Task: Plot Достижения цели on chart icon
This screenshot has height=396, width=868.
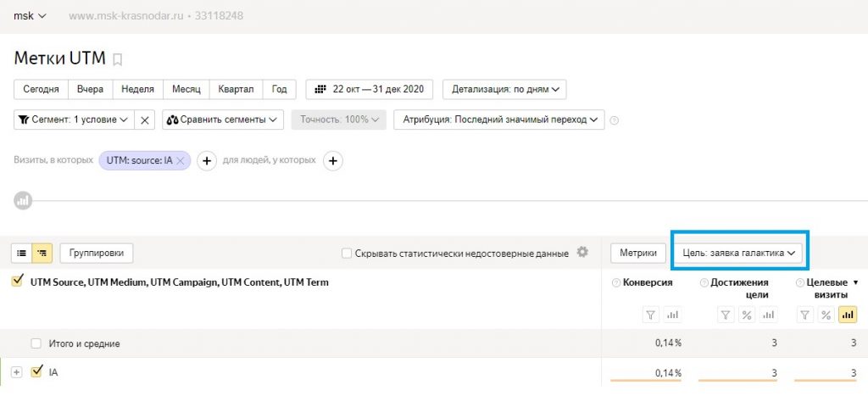Action: click(x=768, y=315)
